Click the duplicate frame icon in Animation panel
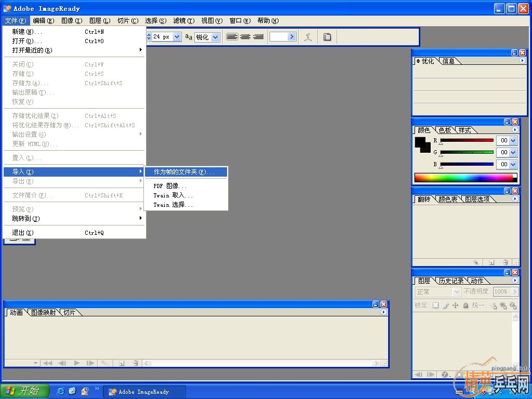 click(x=122, y=363)
